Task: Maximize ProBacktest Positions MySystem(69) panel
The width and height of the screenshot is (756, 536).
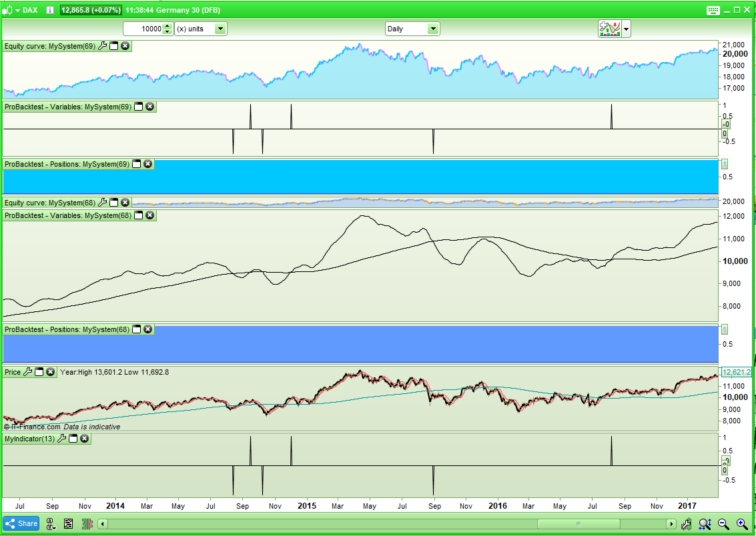Action: (x=136, y=164)
